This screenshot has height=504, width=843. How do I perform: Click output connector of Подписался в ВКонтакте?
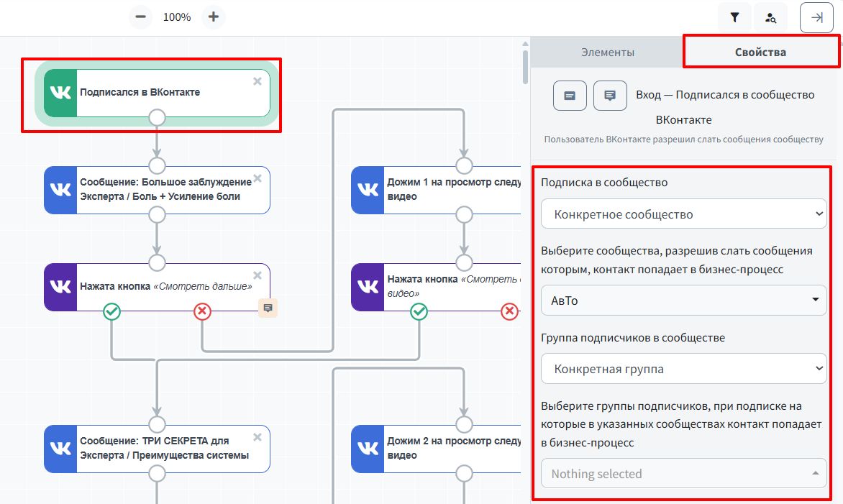(x=157, y=117)
